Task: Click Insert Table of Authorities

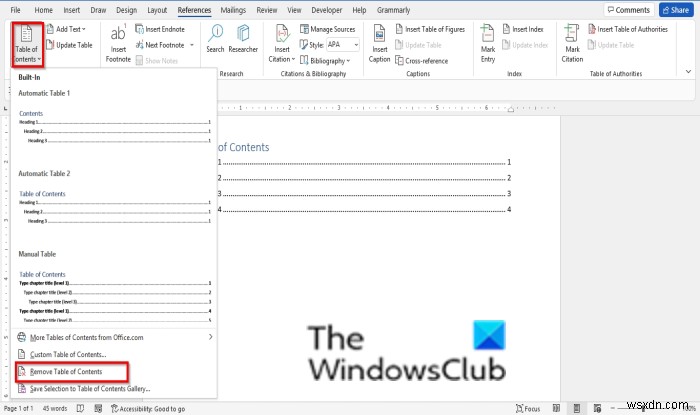Action: 628,29
